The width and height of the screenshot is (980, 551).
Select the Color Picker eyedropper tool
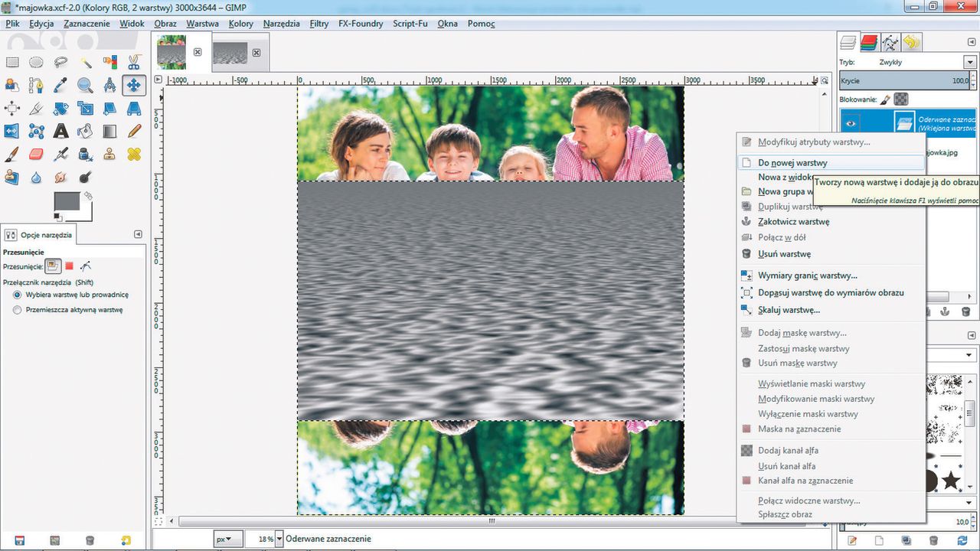point(60,86)
